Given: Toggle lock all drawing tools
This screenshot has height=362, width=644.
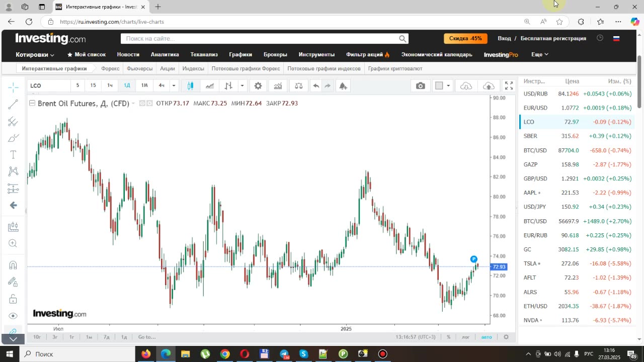Looking at the screenshot, I should 13,299.
